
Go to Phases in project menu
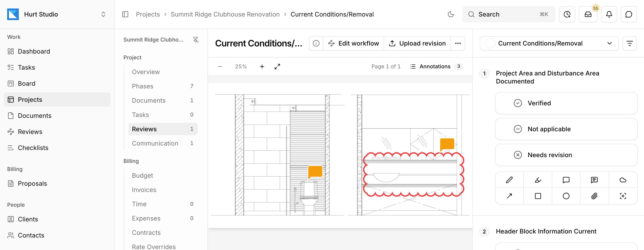163,86
